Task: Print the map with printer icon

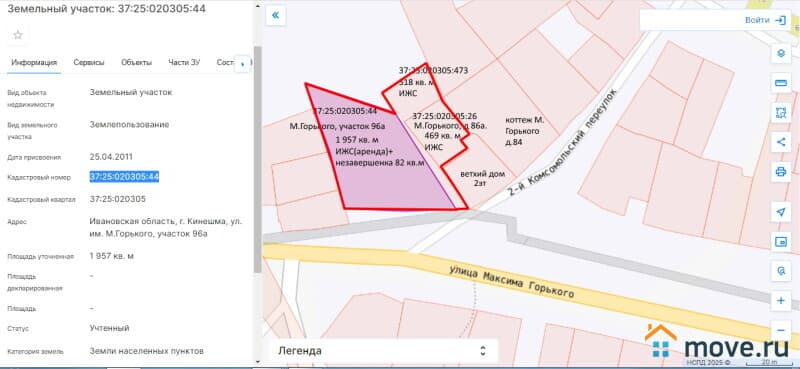Action: 780,171
